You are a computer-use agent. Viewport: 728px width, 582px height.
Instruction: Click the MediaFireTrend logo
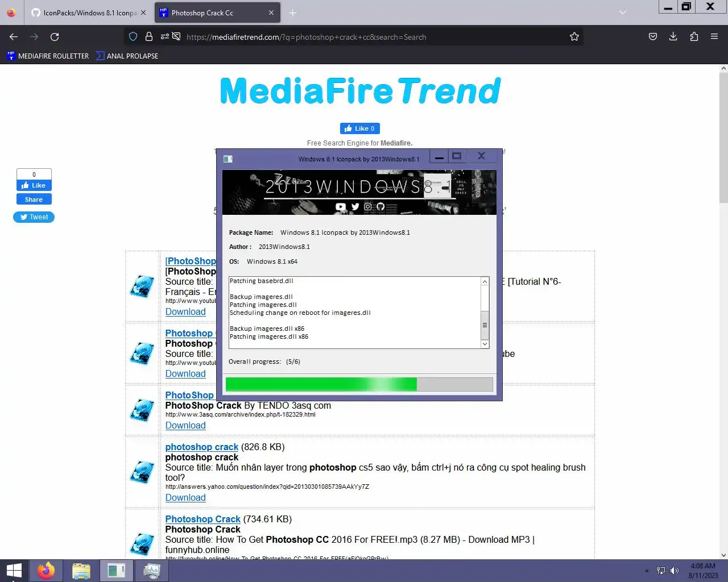coord(360,91)
